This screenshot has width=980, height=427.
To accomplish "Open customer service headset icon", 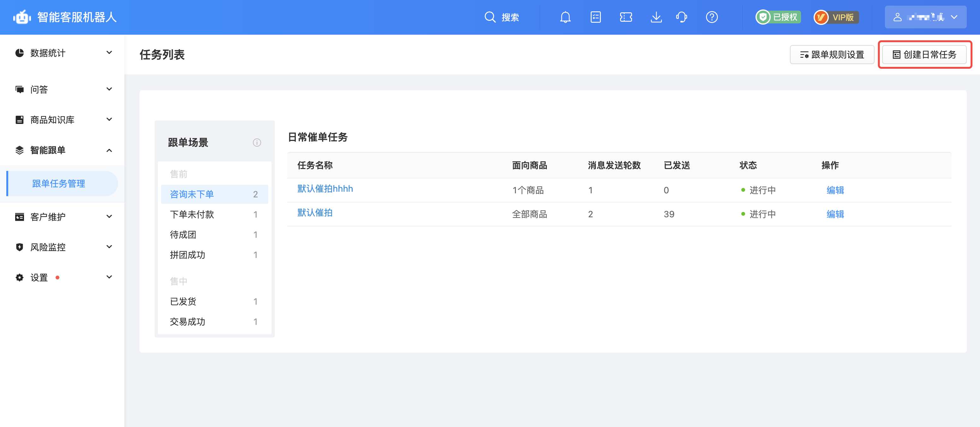I will click(x=681, y=17).
